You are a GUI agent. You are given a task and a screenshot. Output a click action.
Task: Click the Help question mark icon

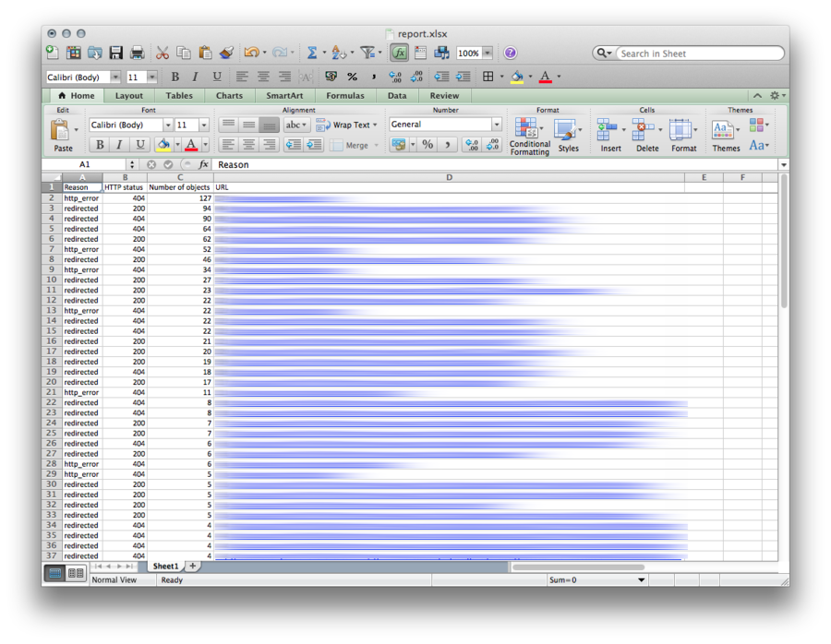pos(511,54)
